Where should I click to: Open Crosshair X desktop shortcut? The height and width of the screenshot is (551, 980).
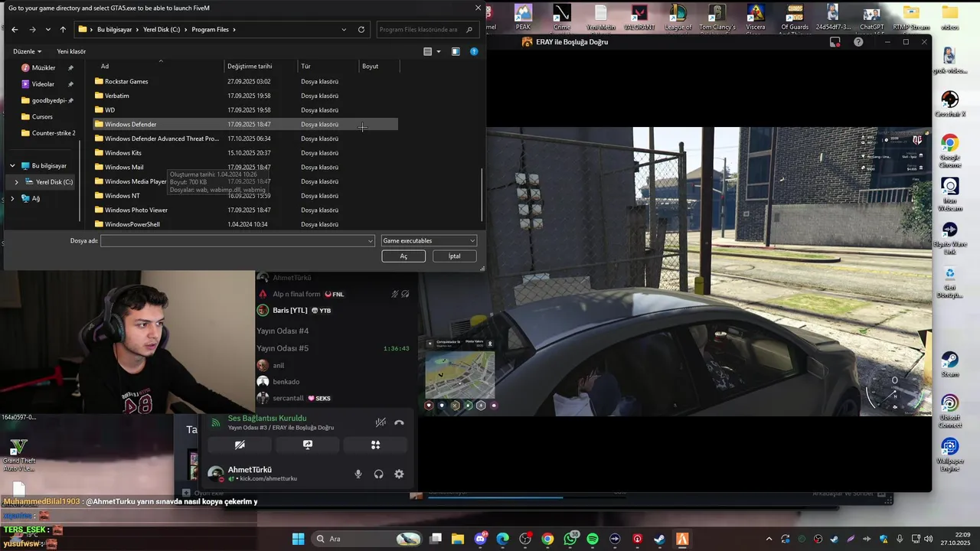click(949, 104)
